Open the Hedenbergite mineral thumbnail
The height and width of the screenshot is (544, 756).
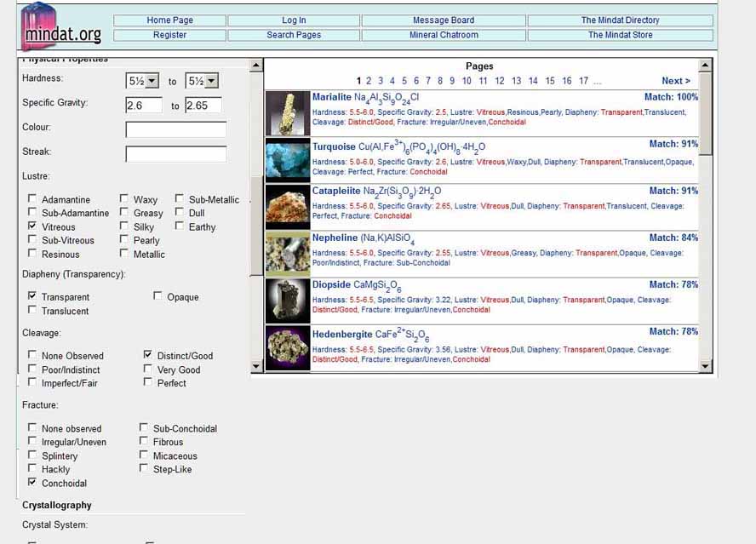(x=288, y=347)
